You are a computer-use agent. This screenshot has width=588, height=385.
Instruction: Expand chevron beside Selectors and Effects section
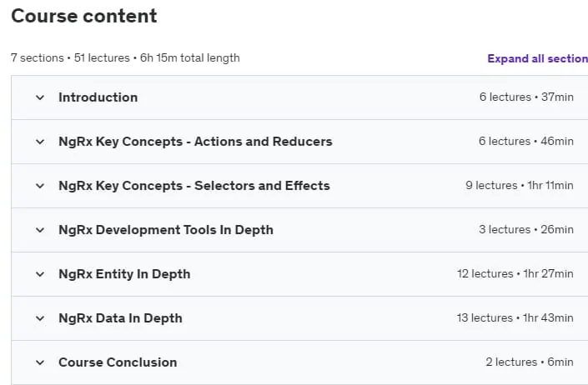coord(40,186)
